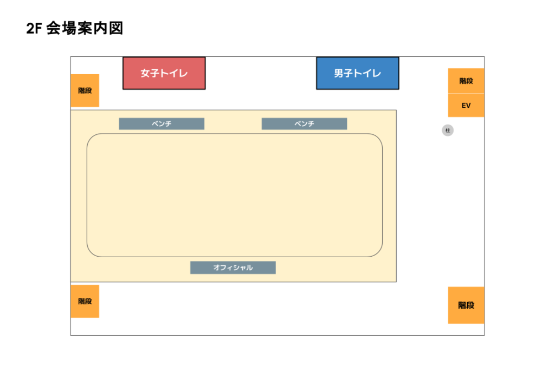Click beige floor left of オフィシャル bar
The height and width of the screenshot is (392, 555).
click(x=135, y=269)
